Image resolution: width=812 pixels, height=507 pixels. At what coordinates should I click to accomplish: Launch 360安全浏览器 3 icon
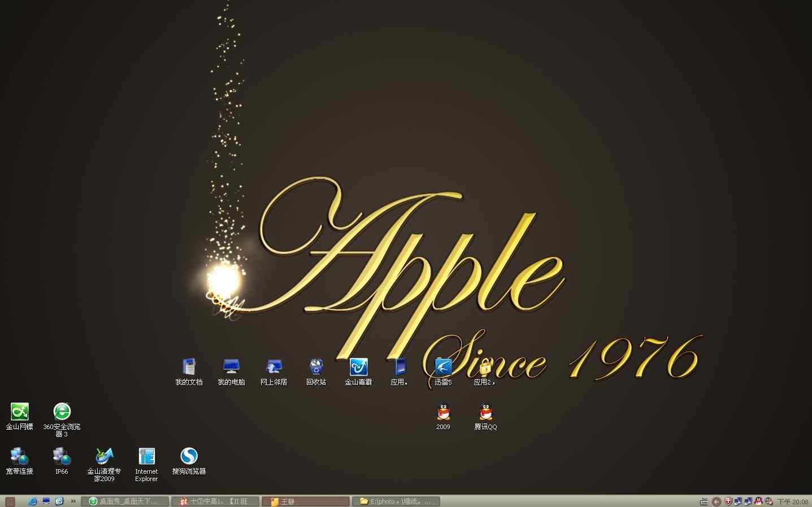[62, 419]
